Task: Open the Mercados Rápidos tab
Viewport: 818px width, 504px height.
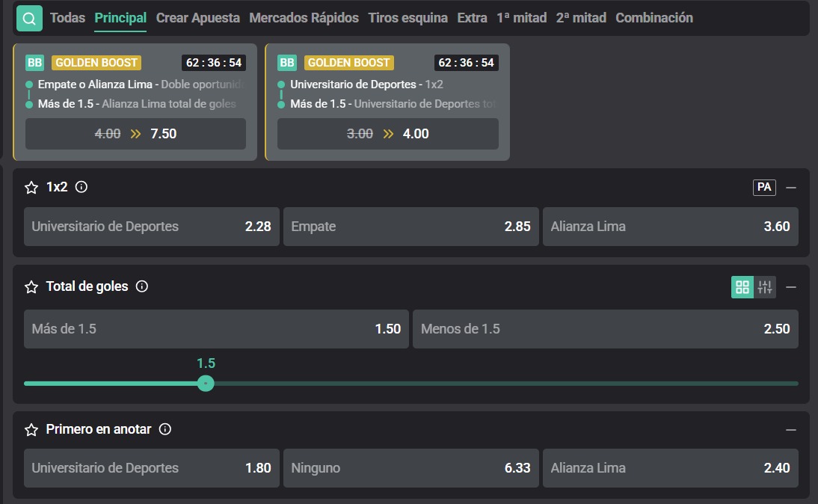Action: (x=304, y=18)
